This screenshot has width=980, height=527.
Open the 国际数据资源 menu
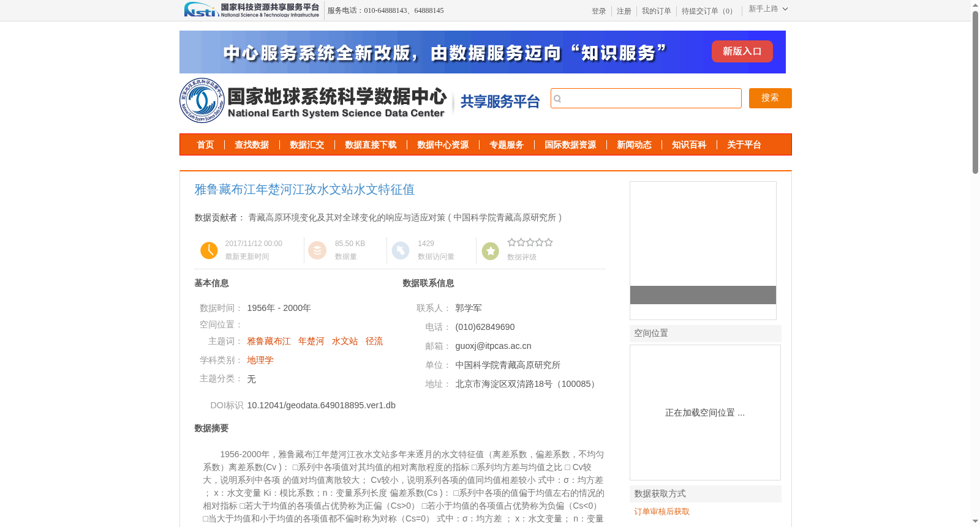coord(570,145)
